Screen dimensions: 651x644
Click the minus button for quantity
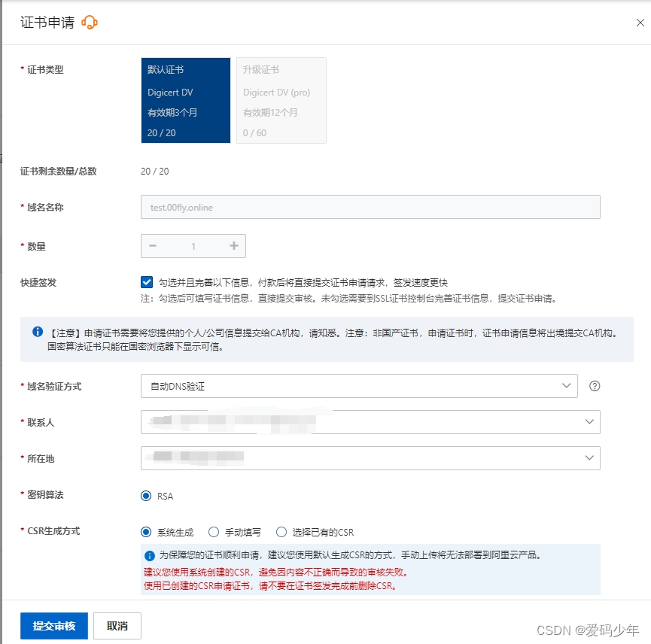click(153, 246)
